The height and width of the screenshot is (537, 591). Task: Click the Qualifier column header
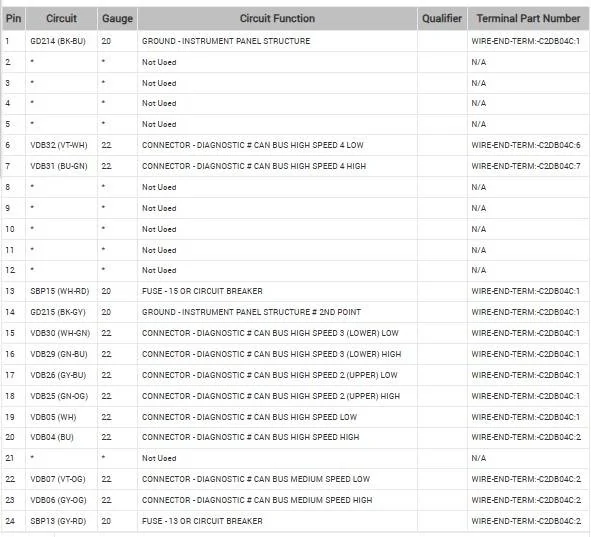click(x=442, y=18)
